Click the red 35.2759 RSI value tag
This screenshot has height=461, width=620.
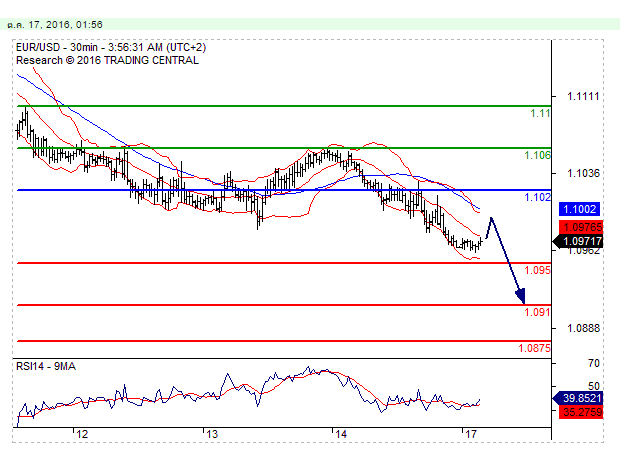pyautogui.click(x=581, y=412)
